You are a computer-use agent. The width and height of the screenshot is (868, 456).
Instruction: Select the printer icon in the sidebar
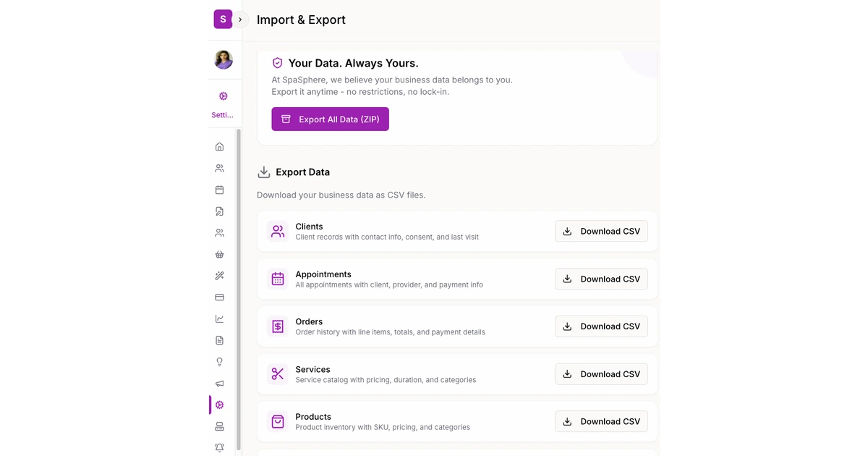[219, 426]
